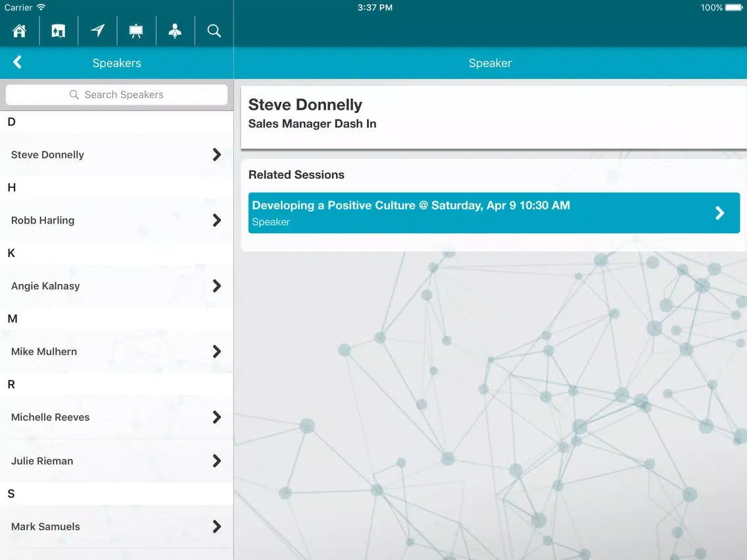Tap the navigation arrow icon
The width and height of the screenshot is (747, 560).
98,31
